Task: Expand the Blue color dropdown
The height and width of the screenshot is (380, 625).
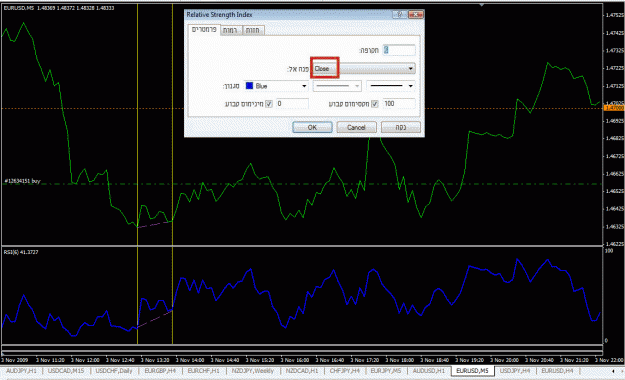Action: coord(304,86)
